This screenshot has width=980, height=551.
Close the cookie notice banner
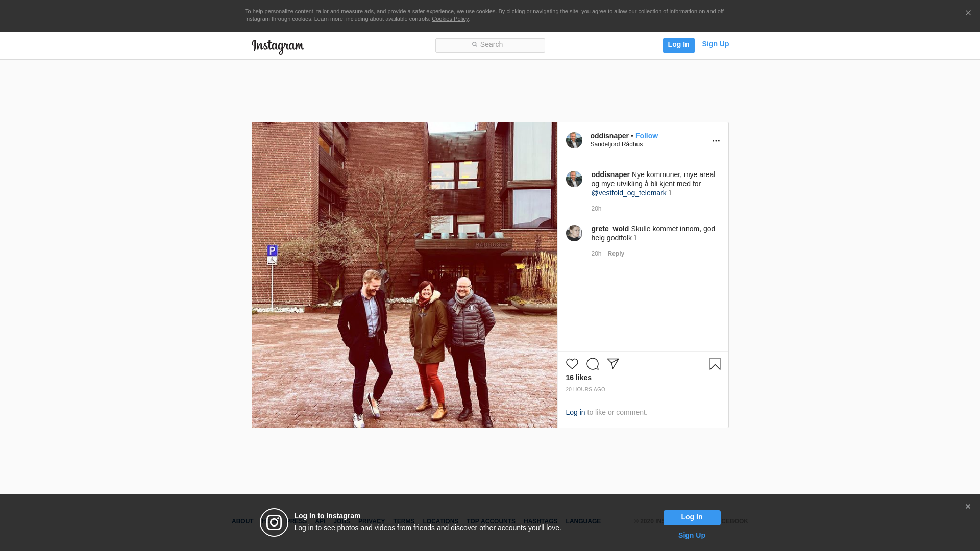968,13
